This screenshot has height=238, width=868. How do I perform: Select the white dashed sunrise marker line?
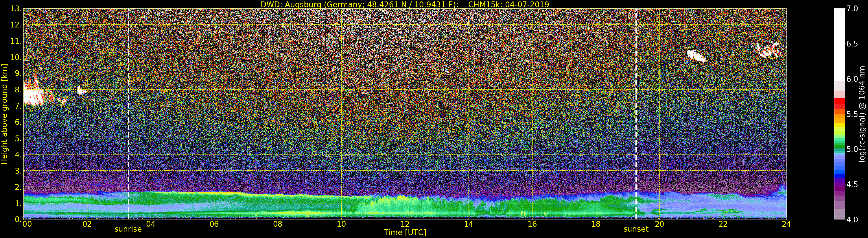pos(128,114)
